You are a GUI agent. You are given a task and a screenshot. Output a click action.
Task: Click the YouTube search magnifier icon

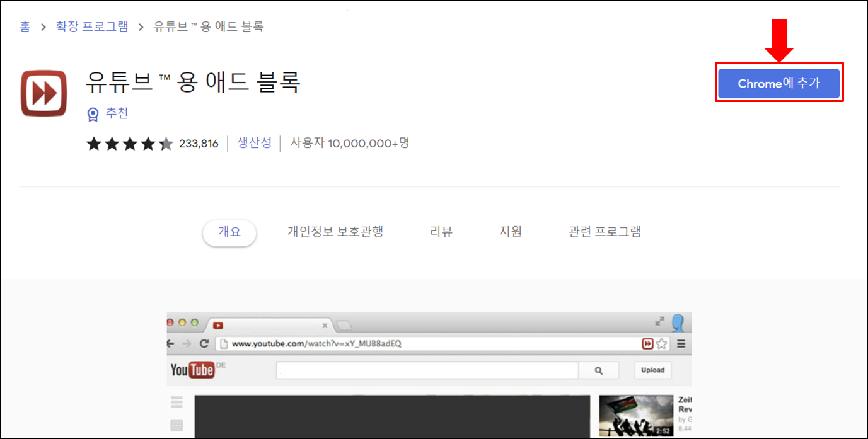(598, 370)
